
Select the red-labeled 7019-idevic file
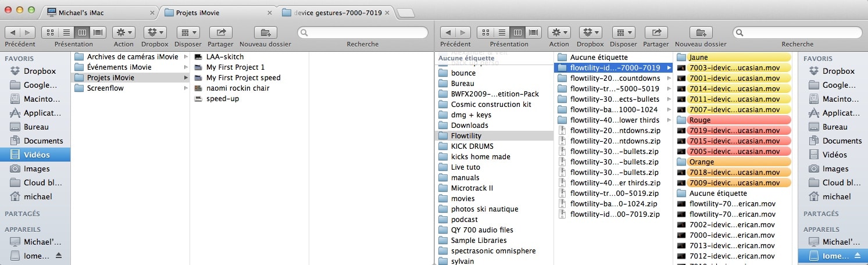click(x=734, y=131)
